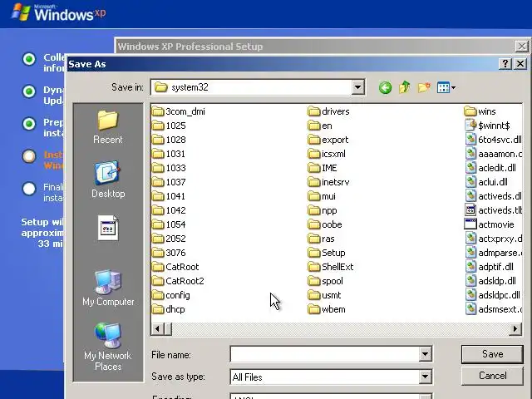Select the 1041 folder
Viewport: 532px width, 399px height.
tap(169, 196)
